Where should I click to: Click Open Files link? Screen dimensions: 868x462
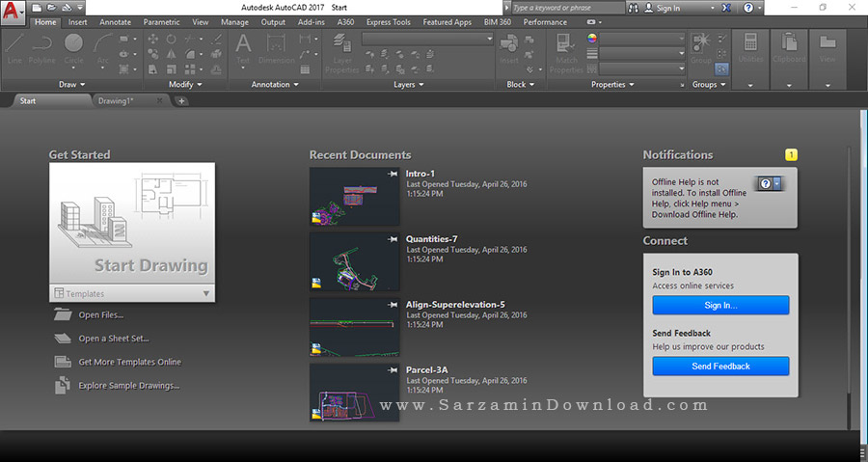100,314
